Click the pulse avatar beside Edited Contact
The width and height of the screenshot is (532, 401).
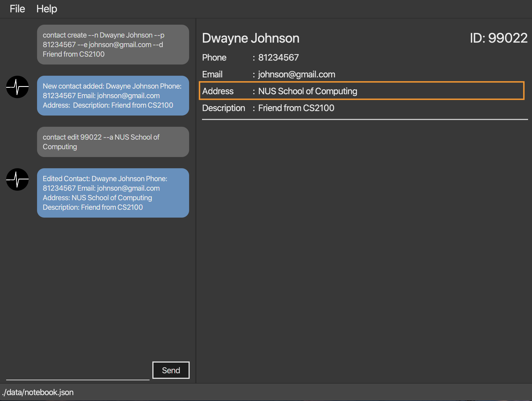click(x=17, y=179)
